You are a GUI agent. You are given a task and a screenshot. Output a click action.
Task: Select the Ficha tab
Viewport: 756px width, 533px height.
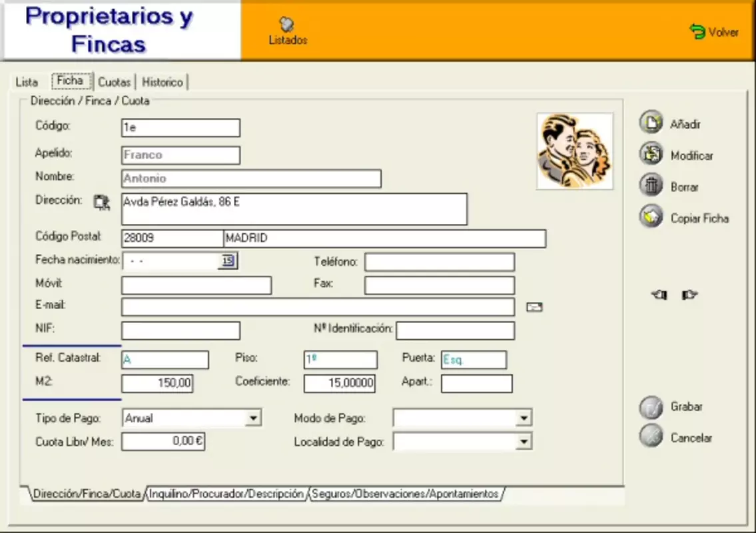71,81
